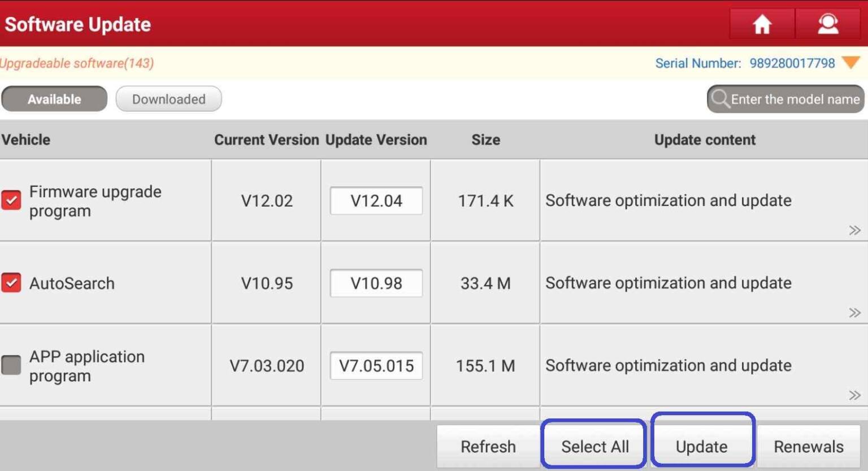Expand APP application update content details

[854, 395]
